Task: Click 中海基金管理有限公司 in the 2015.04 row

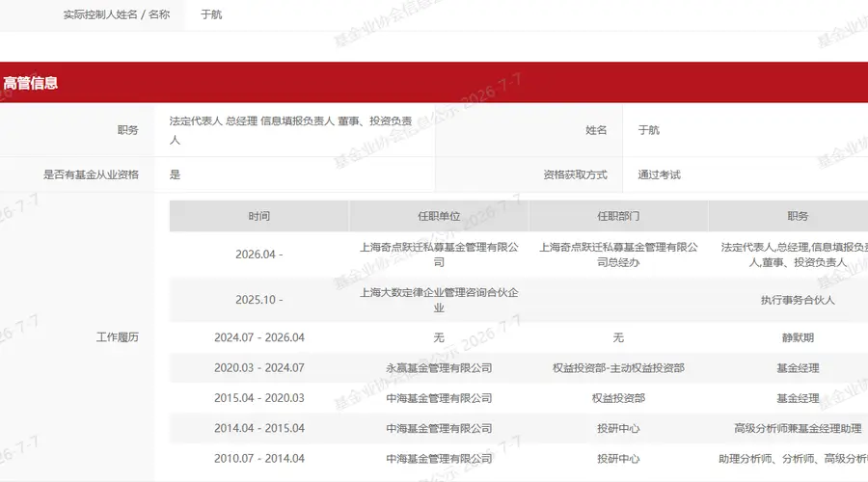Action: [x=439, y=398]
